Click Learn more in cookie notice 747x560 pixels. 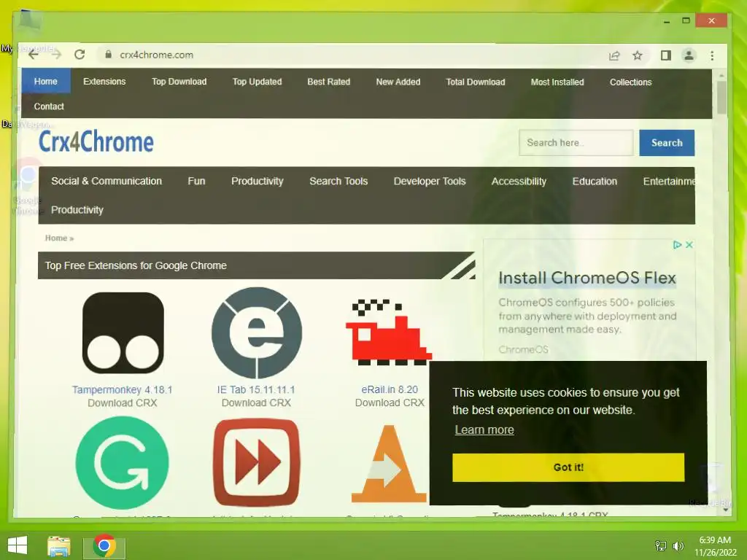coord(484,429)
